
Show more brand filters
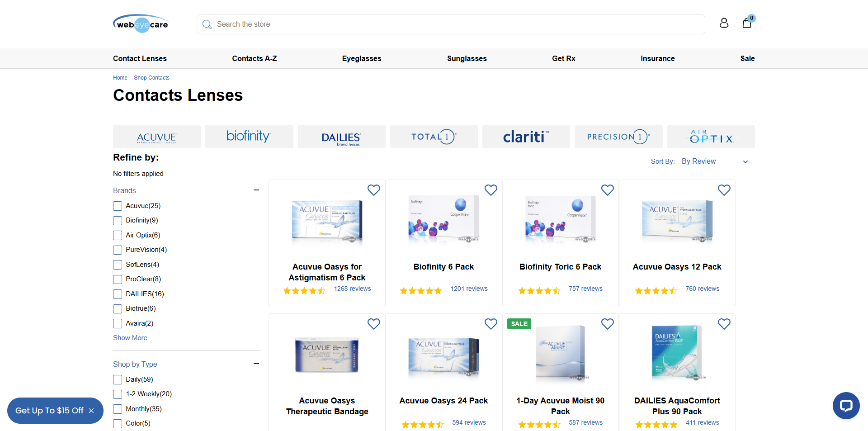pos(130,338)
